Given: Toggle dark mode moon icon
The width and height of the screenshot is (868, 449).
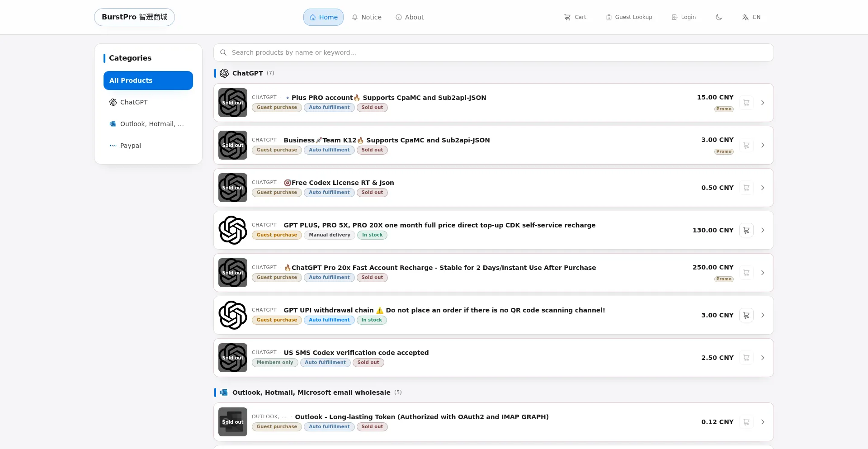Looking at the screenshot, I should 719,17.
